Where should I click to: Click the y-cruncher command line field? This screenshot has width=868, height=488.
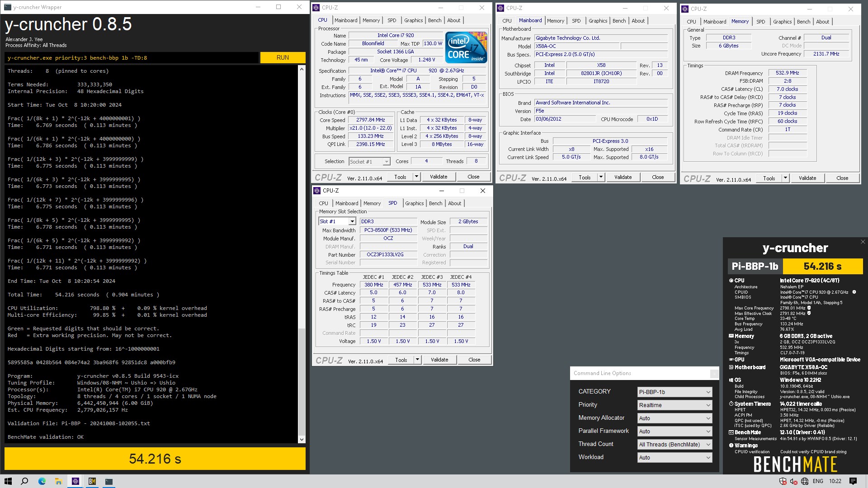pos(132,58)
